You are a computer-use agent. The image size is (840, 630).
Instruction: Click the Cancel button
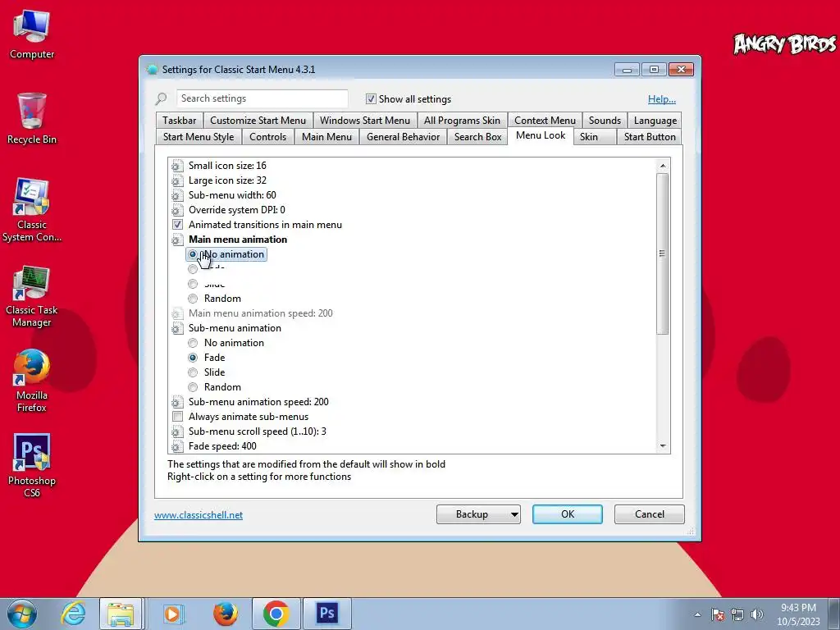(x=650, y=514)
